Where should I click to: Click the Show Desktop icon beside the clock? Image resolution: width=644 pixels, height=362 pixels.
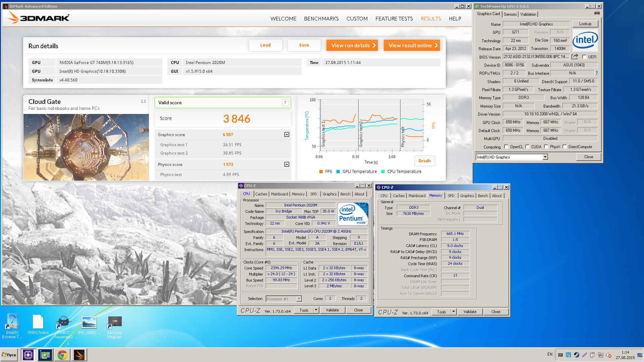coord(640,355)
